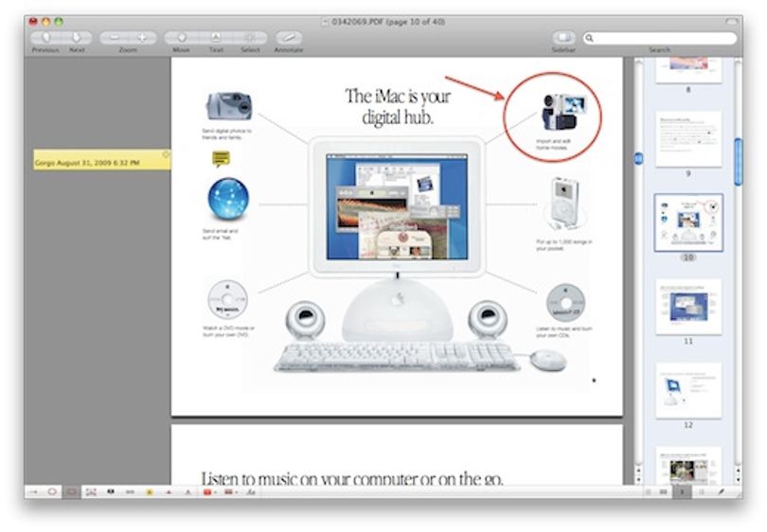
Task: Select the arrow annotation tool
Action: click(x=33, y=492)
